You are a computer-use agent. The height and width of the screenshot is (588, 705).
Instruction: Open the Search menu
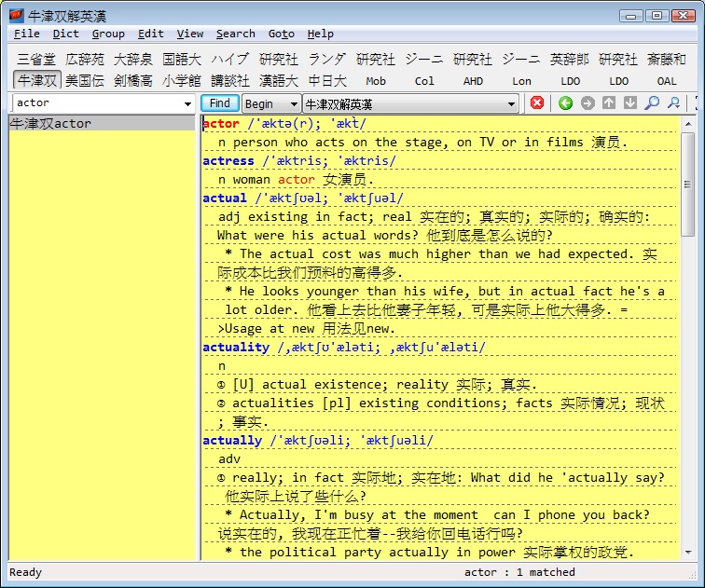point(236,34)
